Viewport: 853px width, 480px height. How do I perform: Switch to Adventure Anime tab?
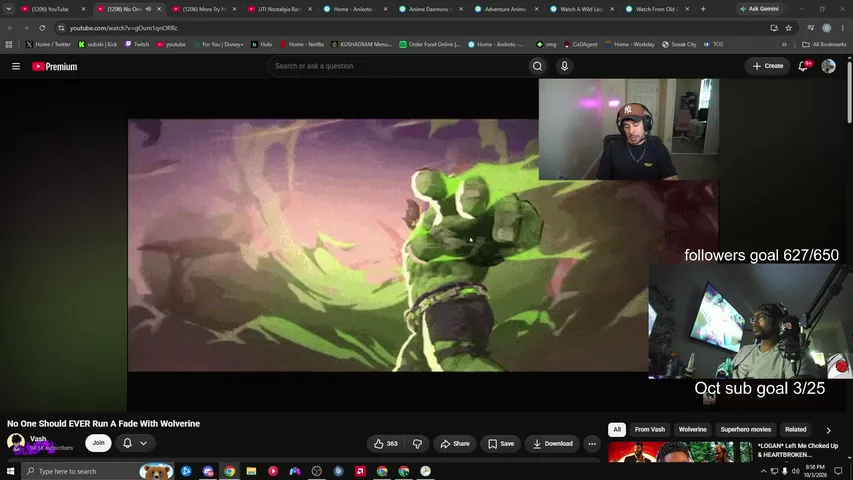[505, 9]
